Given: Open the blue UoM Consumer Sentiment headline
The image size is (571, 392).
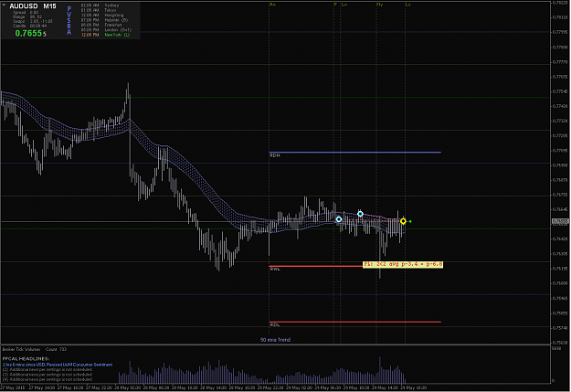Looking at the screenshot, I should tap(58, 365).
